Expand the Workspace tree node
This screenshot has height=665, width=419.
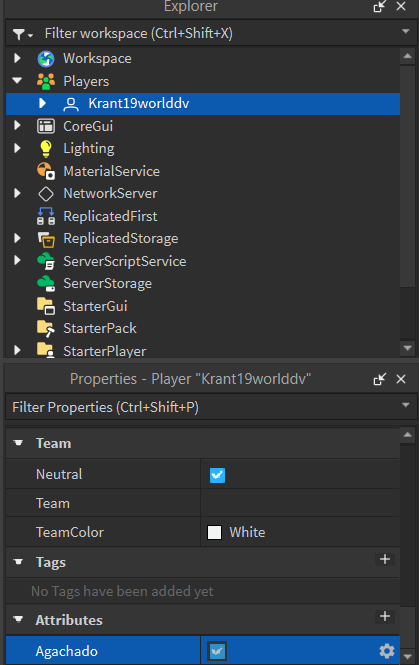(x=17, y=58)
